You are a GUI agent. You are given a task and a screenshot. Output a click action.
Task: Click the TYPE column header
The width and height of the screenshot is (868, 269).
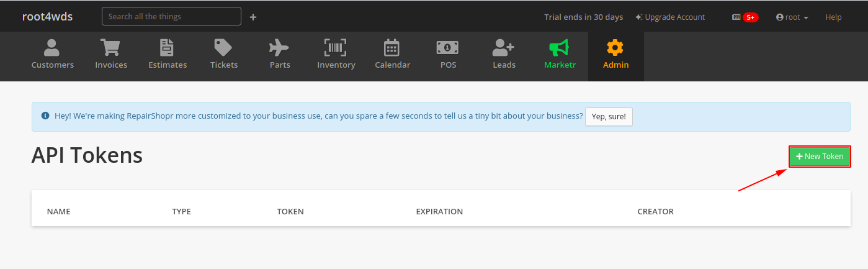pyautogui.click(x=181, y=212)
